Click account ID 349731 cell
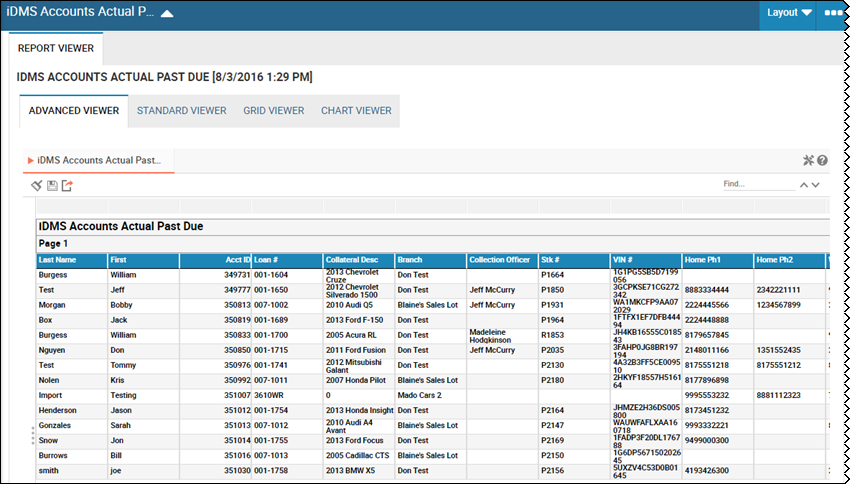Image resolution: width=850 pixels, height=484 pixels. 215,275
